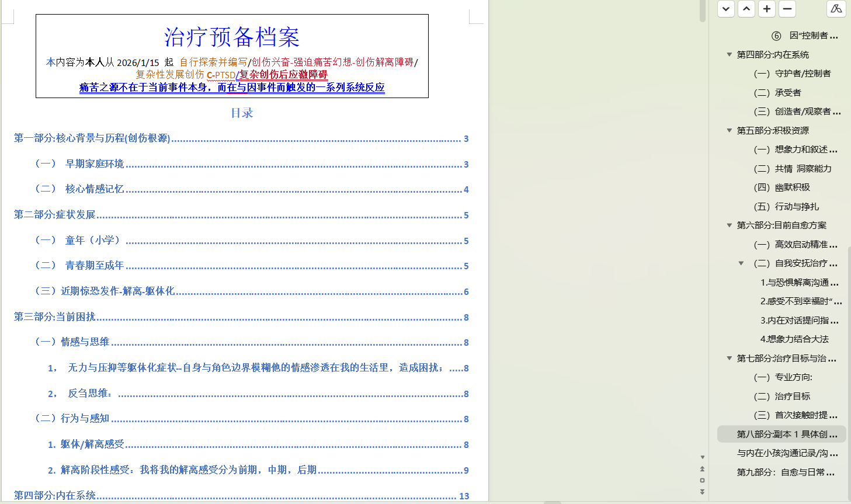The height and width of the screenshot is (504, 851).
Task: Click the expand-all down chevron in navigation pane
Action: [726, 9]
